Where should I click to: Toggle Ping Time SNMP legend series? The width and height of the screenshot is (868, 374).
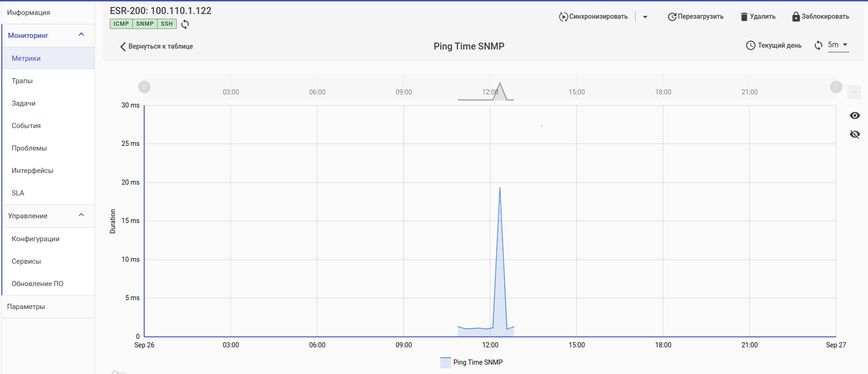472,362
